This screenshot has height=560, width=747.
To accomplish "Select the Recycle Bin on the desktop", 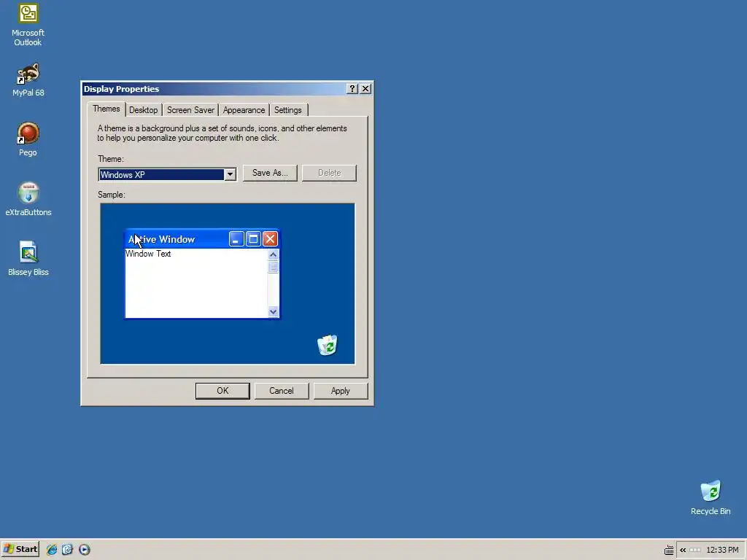I will [711, 497].
